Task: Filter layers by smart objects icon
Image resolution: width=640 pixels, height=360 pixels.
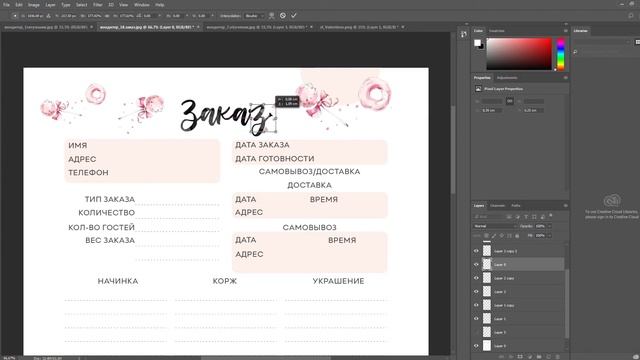Action: (542, 216)
